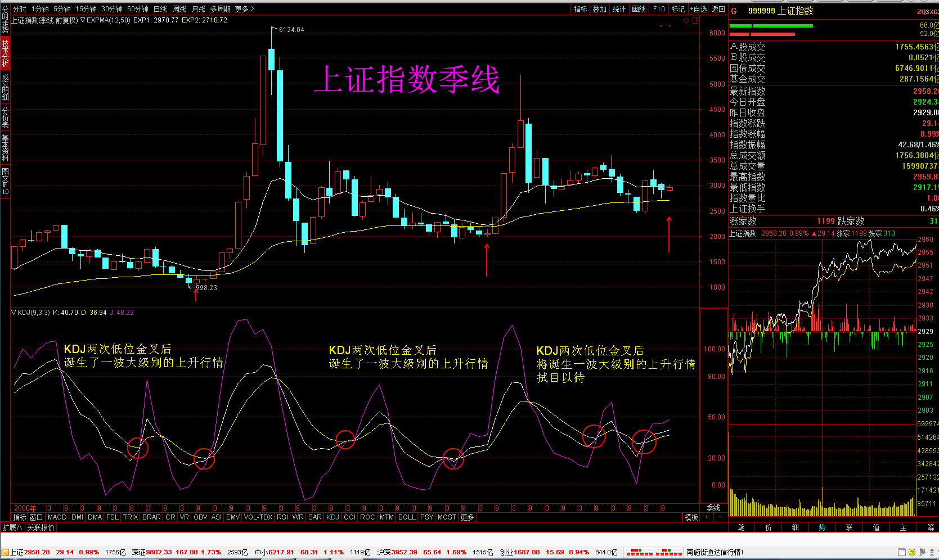Screen dimensions: 939x560
Task: Switch to the 势 tab in right panel
Action: click(822, 527)
